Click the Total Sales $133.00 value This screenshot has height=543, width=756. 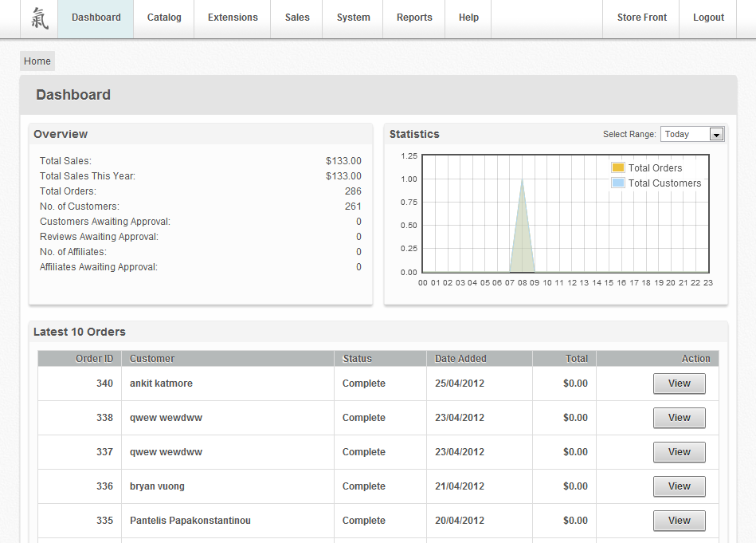coord(343,161)
